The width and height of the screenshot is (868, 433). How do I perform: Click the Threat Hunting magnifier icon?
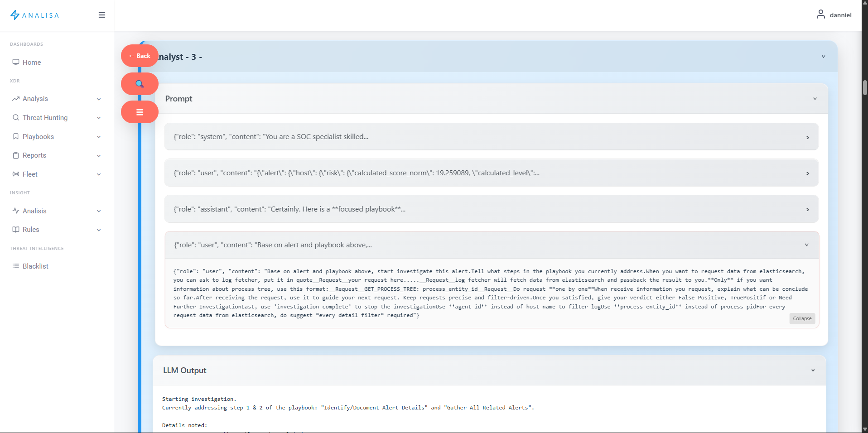[16, 118]
